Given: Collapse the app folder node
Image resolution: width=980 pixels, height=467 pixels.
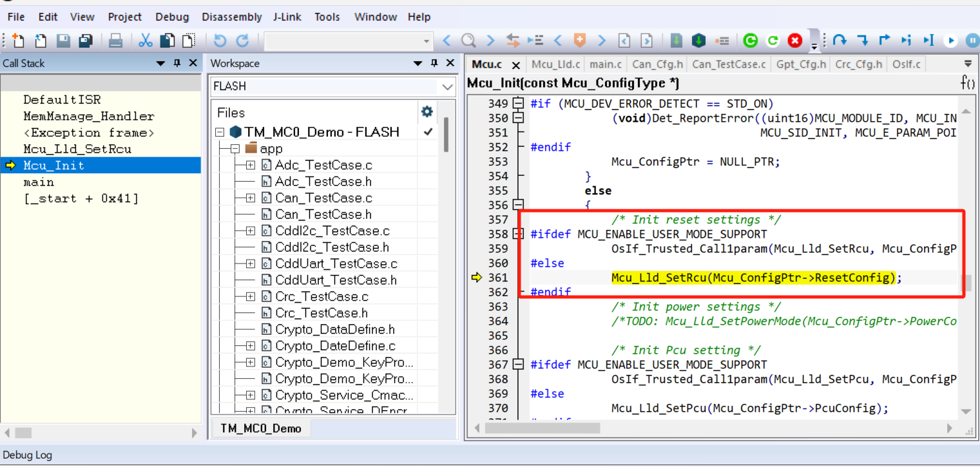Looking at the screenshot, I should click(x=235, y=149).
